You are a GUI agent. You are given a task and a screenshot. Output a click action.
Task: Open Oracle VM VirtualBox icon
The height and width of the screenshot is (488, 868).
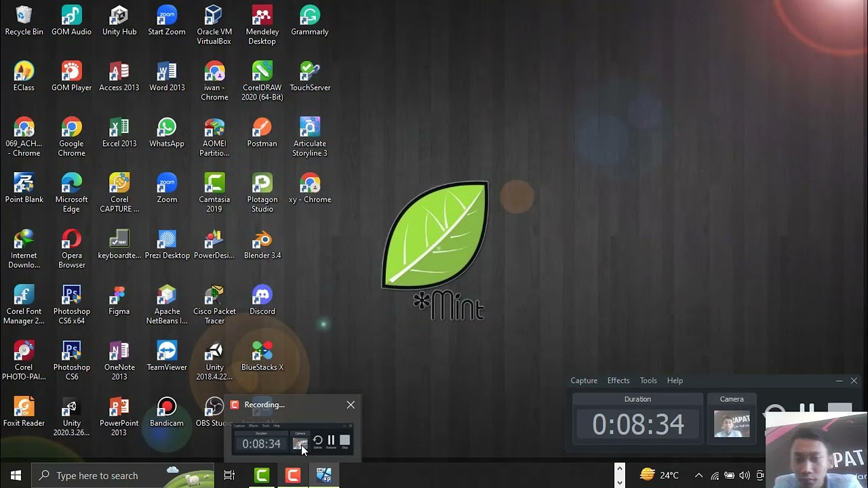(x=214, y=26)
